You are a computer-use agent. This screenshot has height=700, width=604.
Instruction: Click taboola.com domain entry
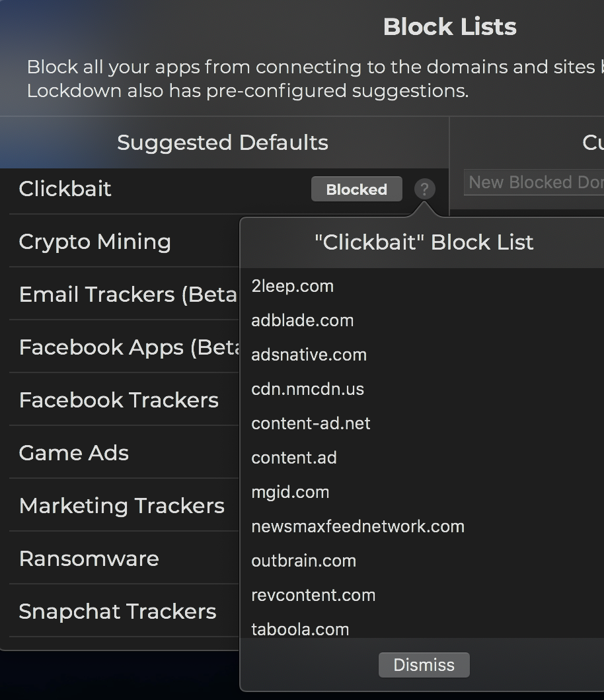pos(300,629)
